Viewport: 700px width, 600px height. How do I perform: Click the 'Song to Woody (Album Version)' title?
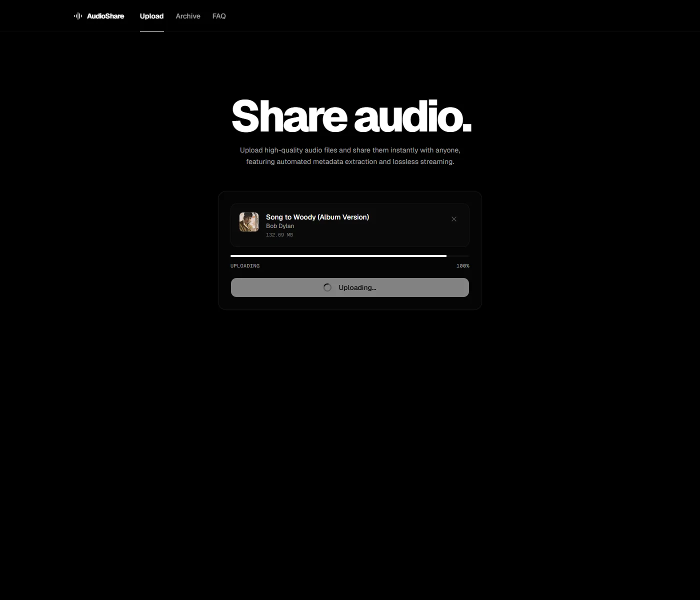click(x=317, y=217)
